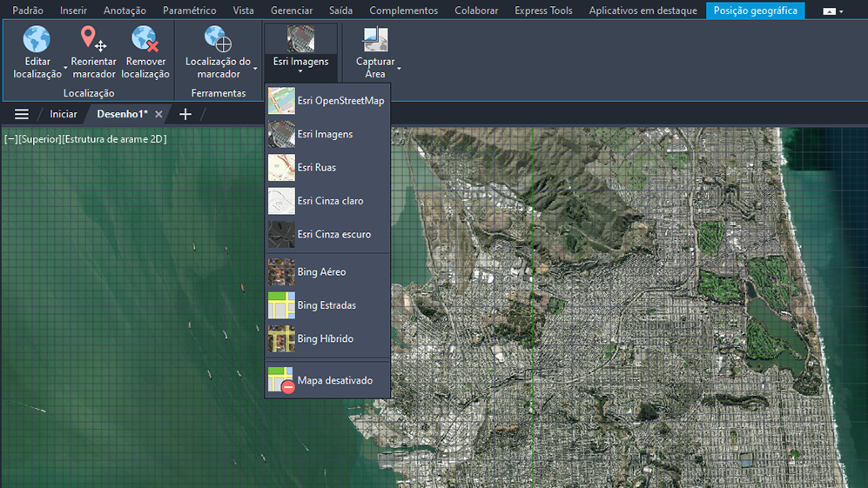Click the [Estrutura de arame 2D] visual style label
The image size is (868, 488).
pos(114,139)
